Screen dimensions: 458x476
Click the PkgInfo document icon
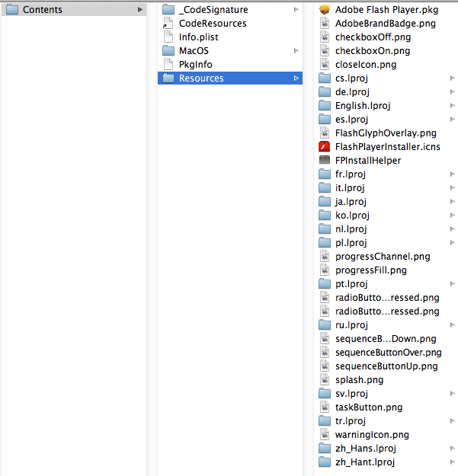[168, 65]
